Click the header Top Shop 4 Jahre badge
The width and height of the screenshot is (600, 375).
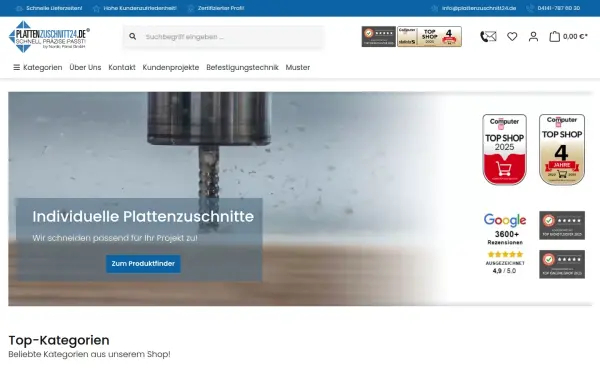[x=429, y=37]
